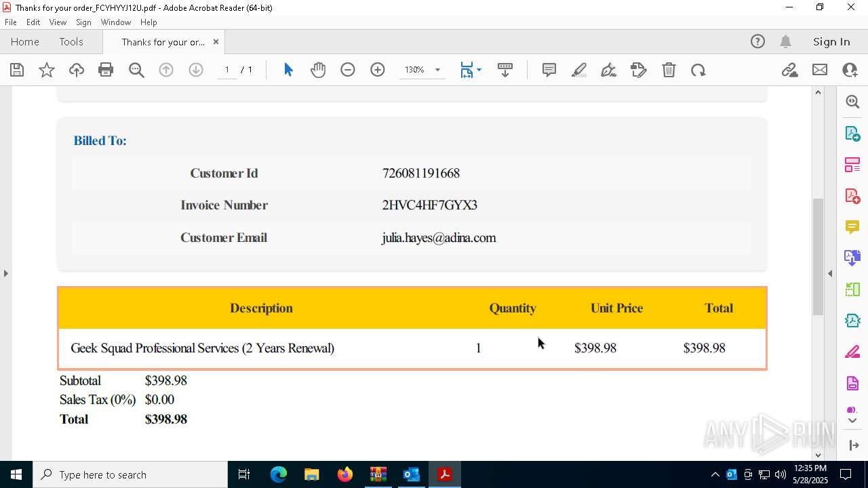Open the Combine Files tool in the right pane

(852, 258)
